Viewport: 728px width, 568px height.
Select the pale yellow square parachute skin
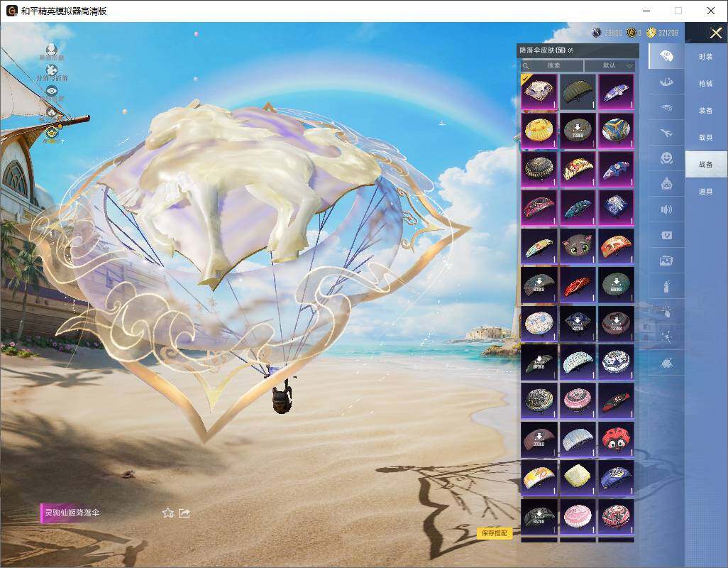(x=578, y=478)
